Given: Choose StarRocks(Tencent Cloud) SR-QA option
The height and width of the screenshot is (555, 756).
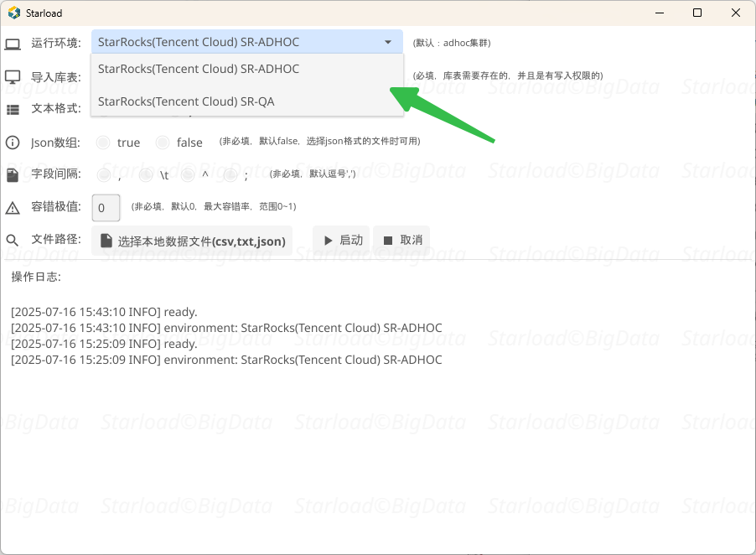Looking at the screenshot, I should coord(247,101).
